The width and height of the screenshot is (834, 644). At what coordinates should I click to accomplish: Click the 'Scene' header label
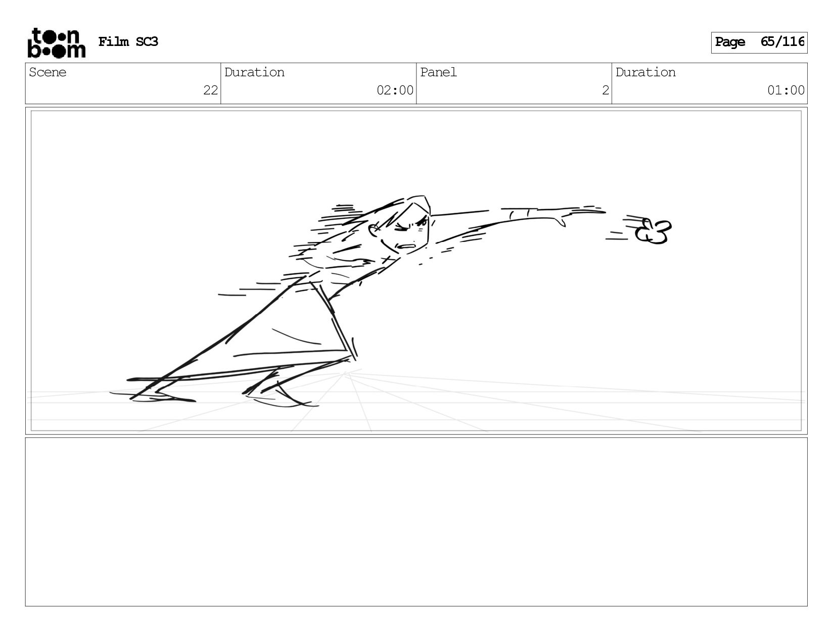coord(48,72)
